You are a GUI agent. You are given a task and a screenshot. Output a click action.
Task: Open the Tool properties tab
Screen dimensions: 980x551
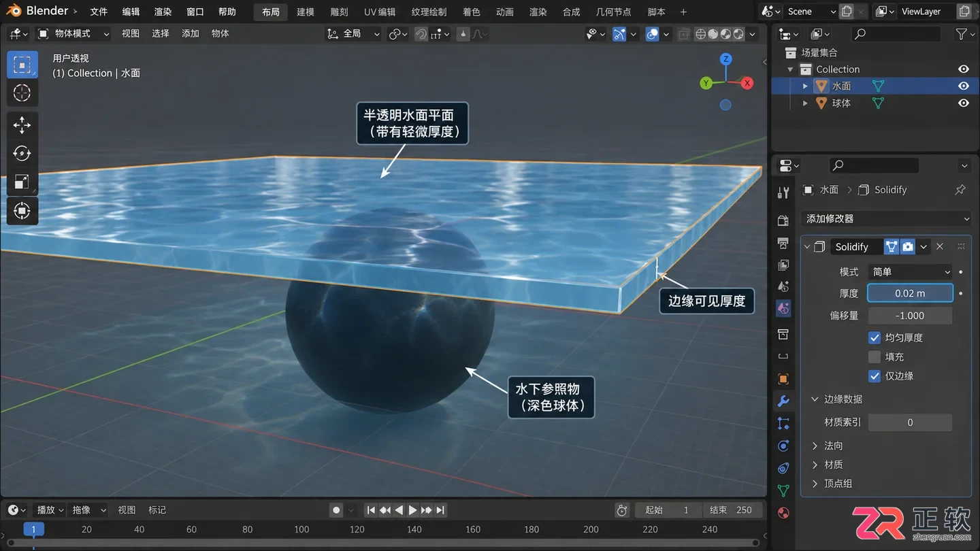tap(783, 193)
